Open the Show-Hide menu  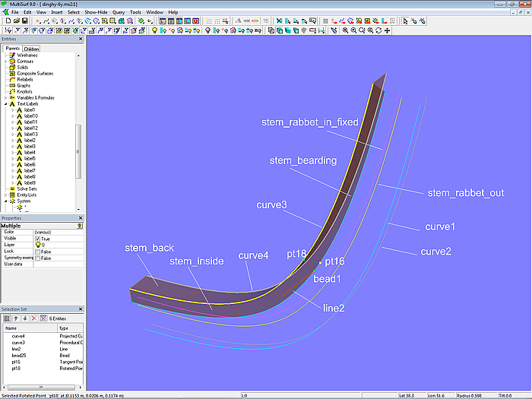pos(95,12)
